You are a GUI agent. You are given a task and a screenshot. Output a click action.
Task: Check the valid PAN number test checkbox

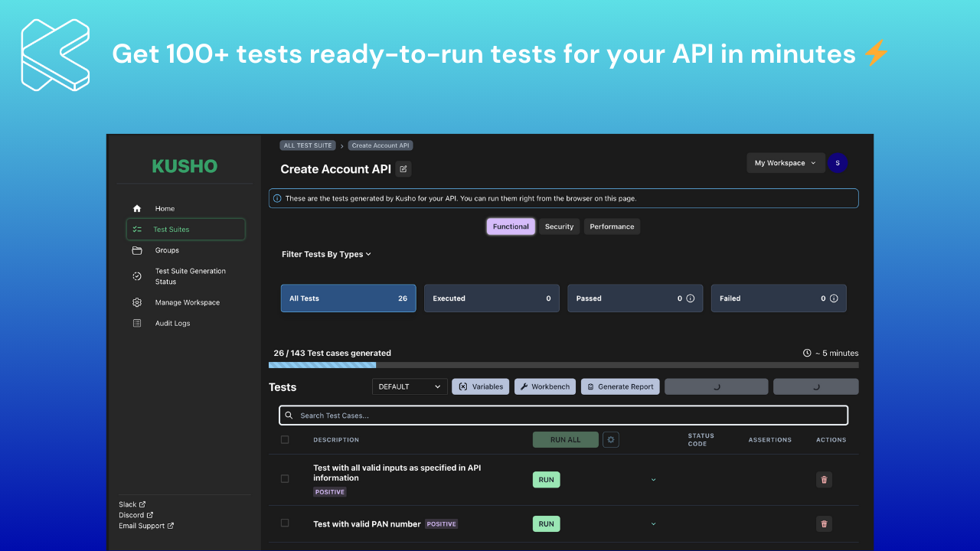[285, 523]
